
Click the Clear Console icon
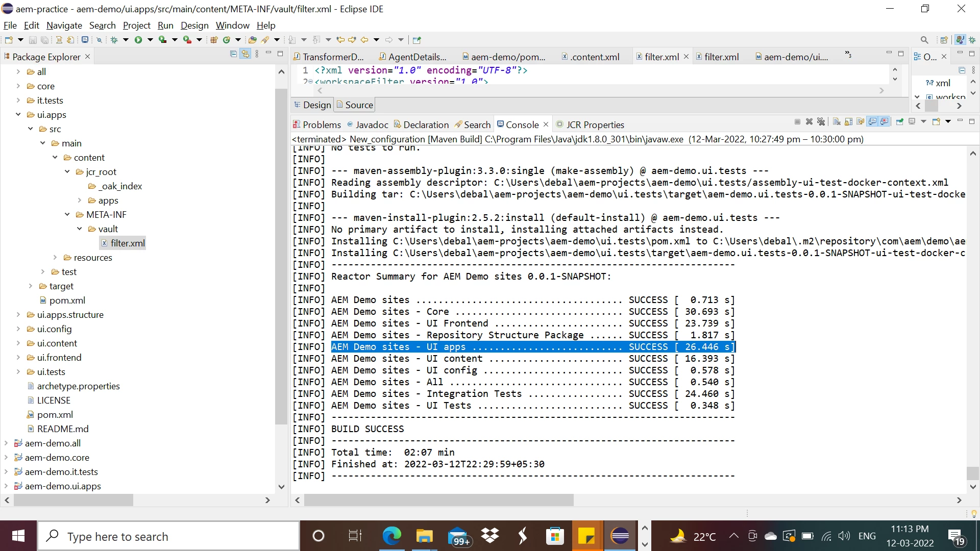837,122
